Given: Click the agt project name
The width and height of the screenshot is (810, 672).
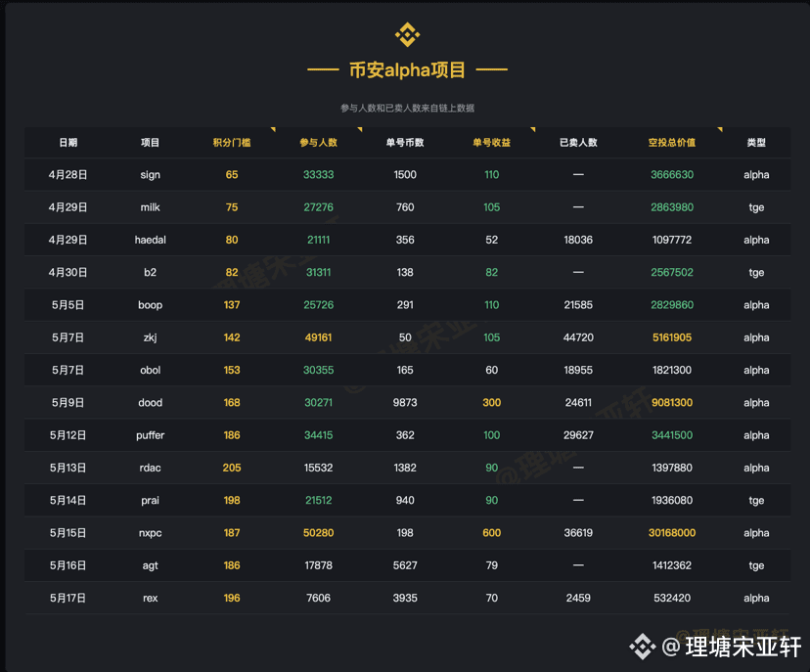Looking at the screenshot, I should point(151,565).
